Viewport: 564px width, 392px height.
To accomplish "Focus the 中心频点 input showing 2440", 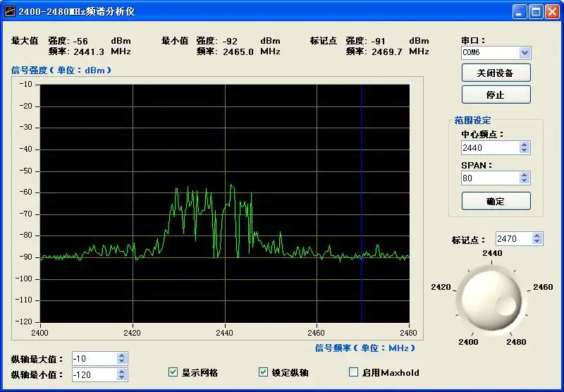I will click(x=490, y=148).
